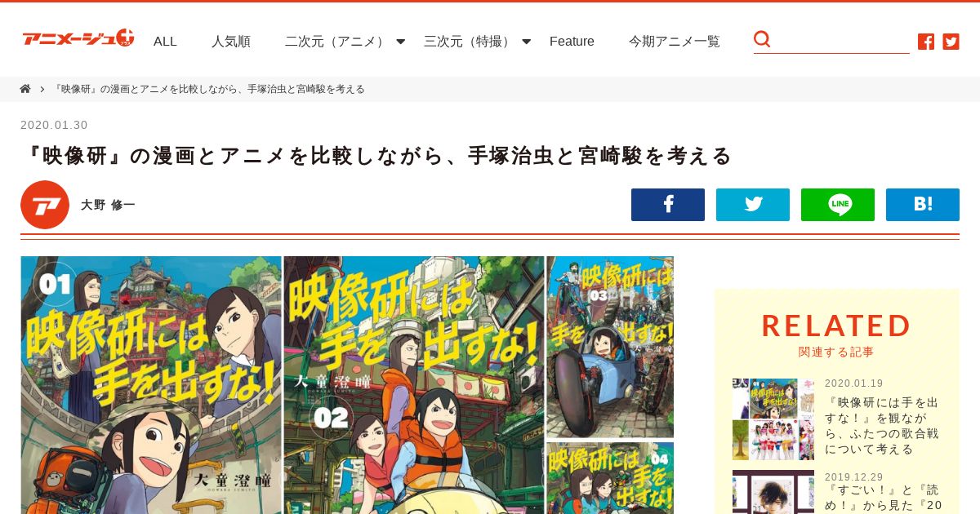Bookmark article with Hatena B! button
This screenshot has height=514, width=980.
(x=923, y=205)
